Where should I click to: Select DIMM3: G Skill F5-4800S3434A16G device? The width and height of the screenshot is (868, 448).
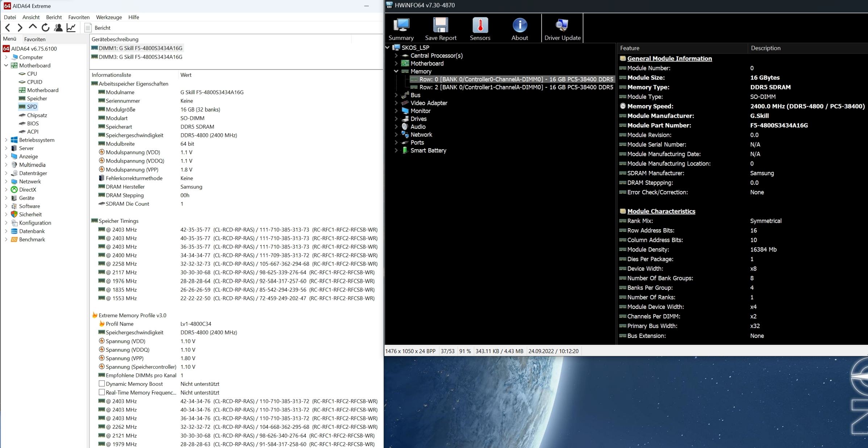point(141,57)
